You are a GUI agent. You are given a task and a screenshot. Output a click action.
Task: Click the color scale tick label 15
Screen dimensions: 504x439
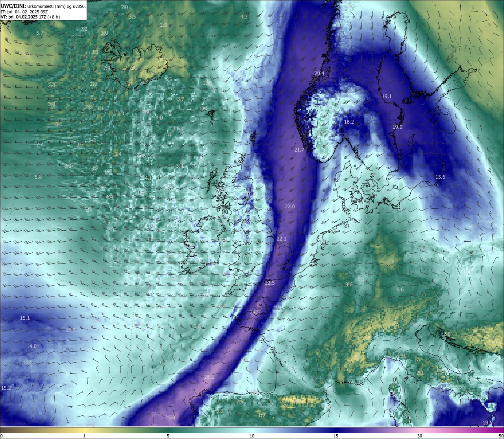coord(336,436)
